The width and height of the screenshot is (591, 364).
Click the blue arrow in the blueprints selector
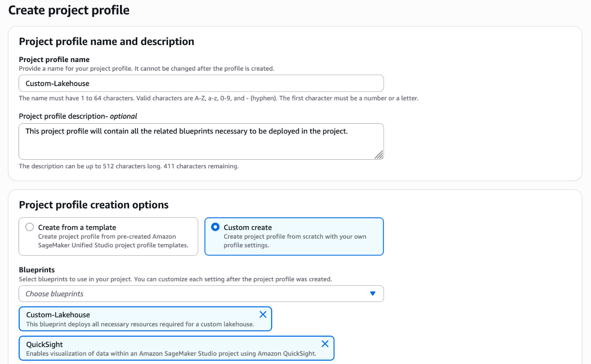point(372,294)
